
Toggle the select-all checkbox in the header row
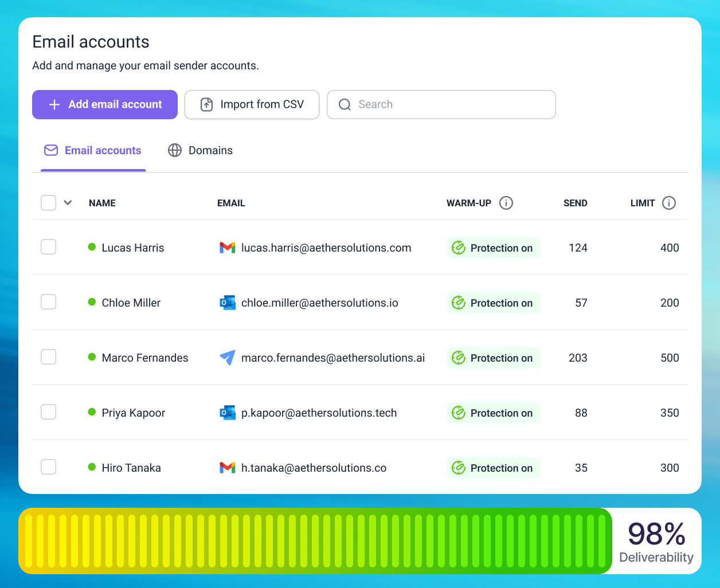[48, 202]
